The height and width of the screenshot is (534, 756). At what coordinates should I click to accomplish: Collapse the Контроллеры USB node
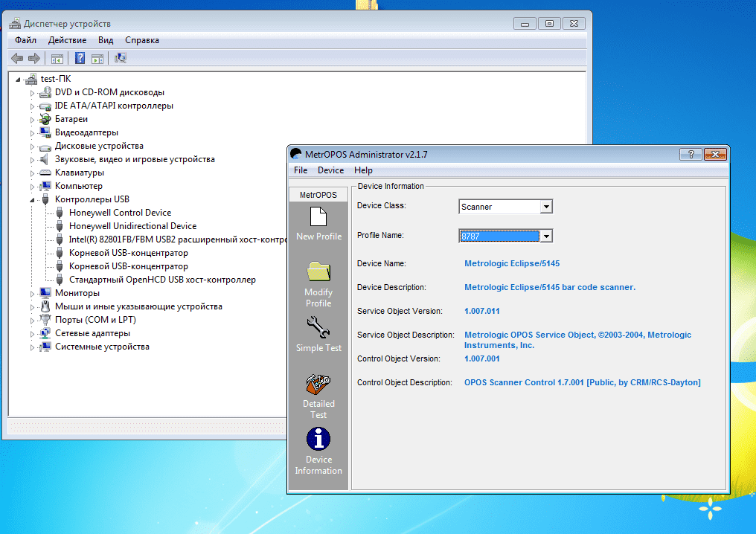click(x=32, y=200)
